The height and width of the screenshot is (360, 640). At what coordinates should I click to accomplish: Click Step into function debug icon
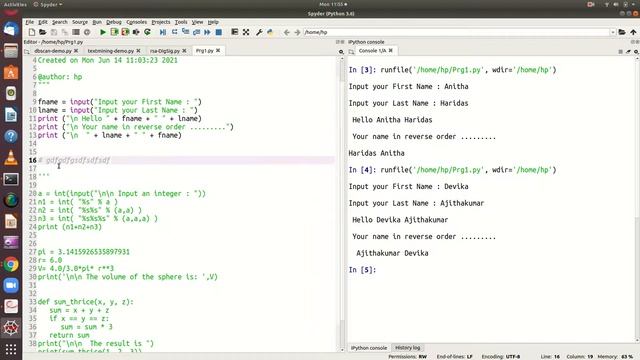tap(185, 32)
